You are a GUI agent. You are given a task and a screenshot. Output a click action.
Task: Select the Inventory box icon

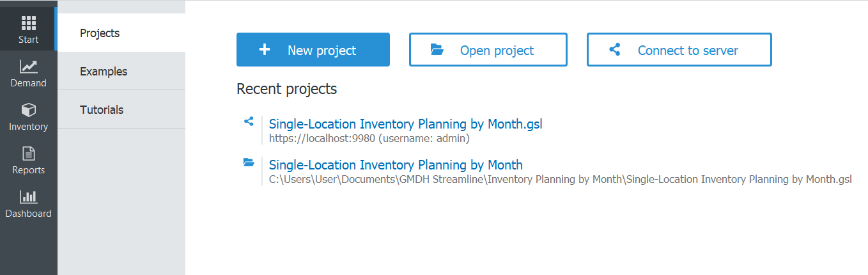[x=29, y=110]
